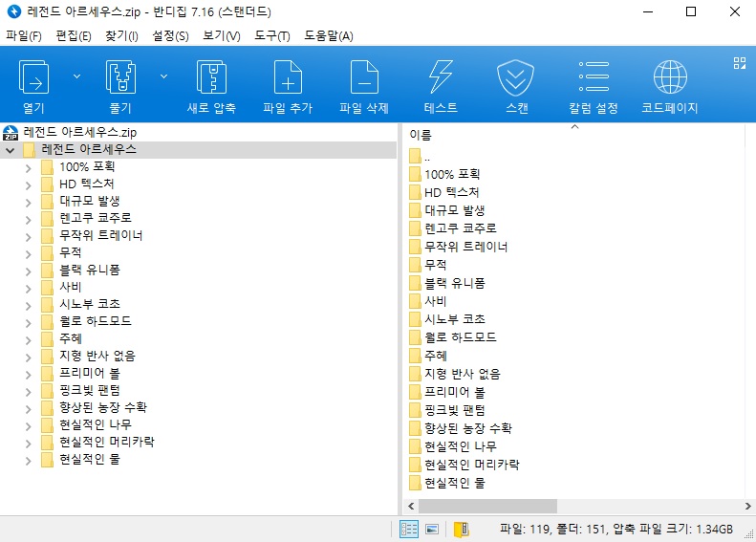
Task: Expand the HD 텍스처 tree node
Action: (x=28, y=185)
